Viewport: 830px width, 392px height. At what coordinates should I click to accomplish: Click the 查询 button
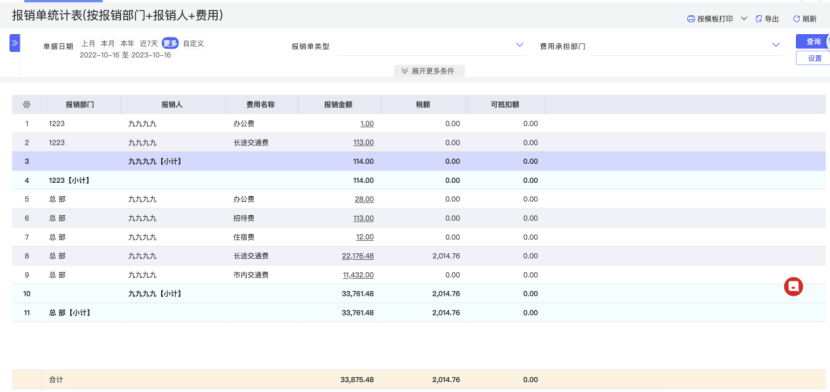(813, 42)
